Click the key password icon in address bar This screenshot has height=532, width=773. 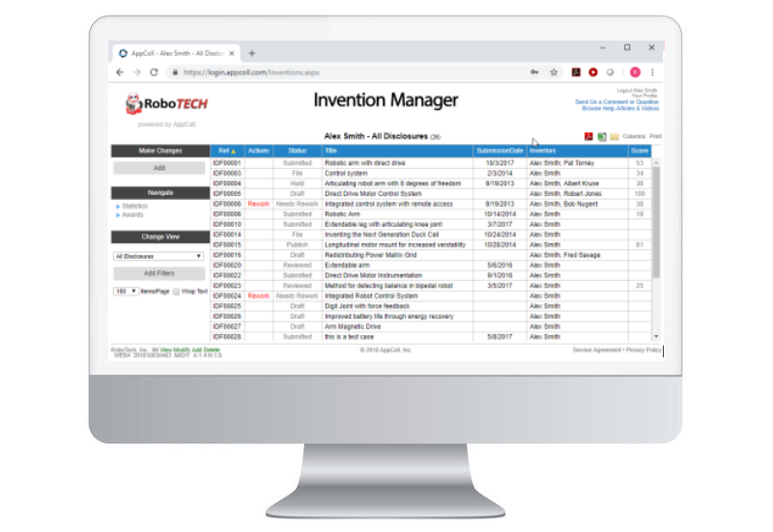(534, 72)
